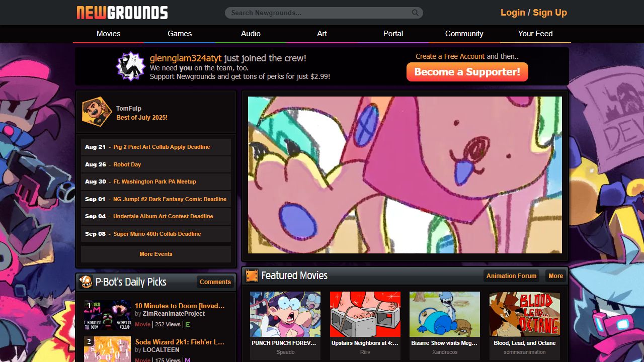The height and width of the screenshot is (362, 644).
Task: Open the Community menu
Action: tap(464, 34)
